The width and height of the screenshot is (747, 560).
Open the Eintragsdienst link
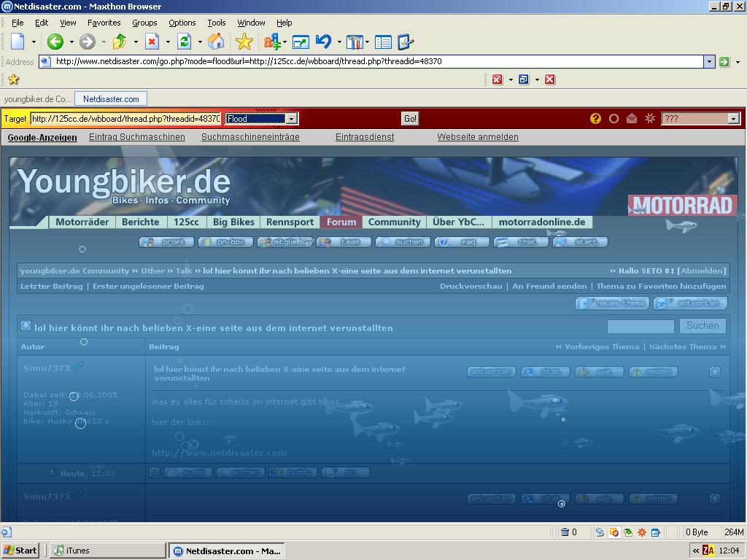pyautogui.click(x=365, y=137)
